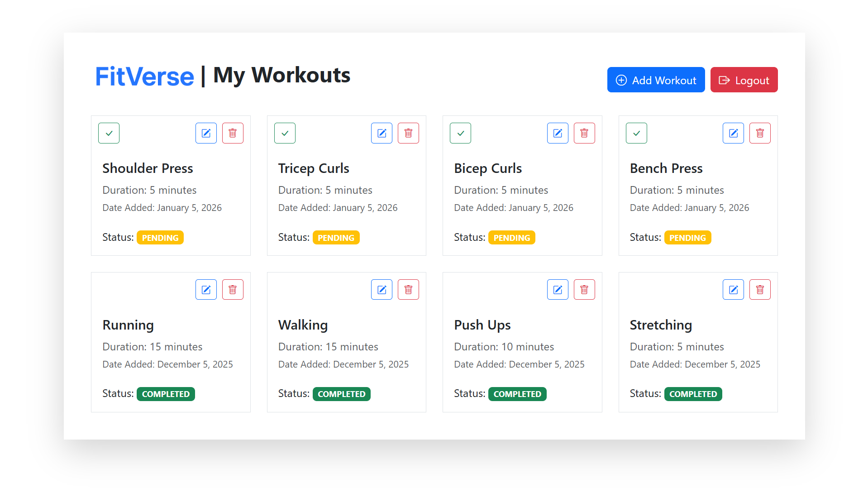The height and width of the screenshot is (488, 868).
Task: Click the trash delete icon on Stretching card
Action: (x=760, y=289)
